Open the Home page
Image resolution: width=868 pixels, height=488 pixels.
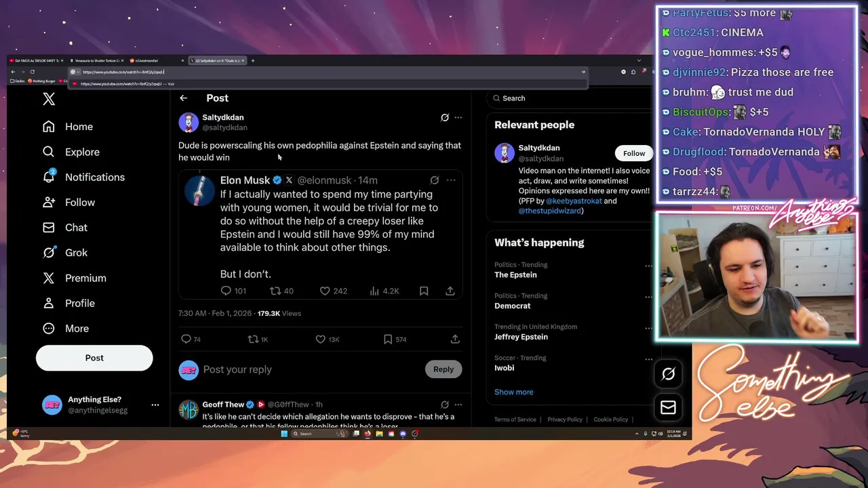67,127
